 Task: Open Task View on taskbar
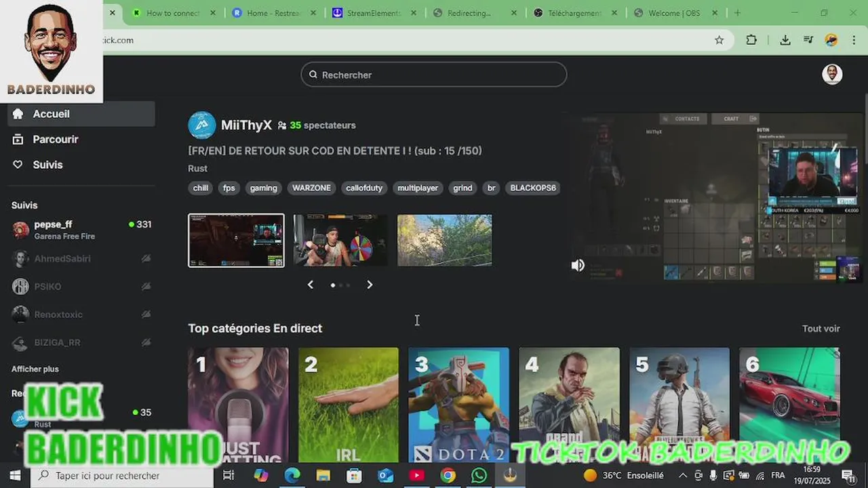[229, 476]
